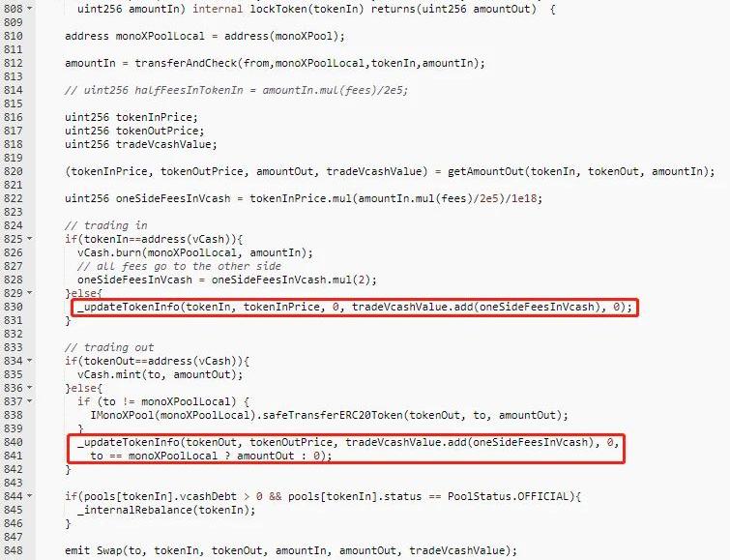Click the vCash.burn statement
Screen dimensions: 730x560
(x=195, y=252)
